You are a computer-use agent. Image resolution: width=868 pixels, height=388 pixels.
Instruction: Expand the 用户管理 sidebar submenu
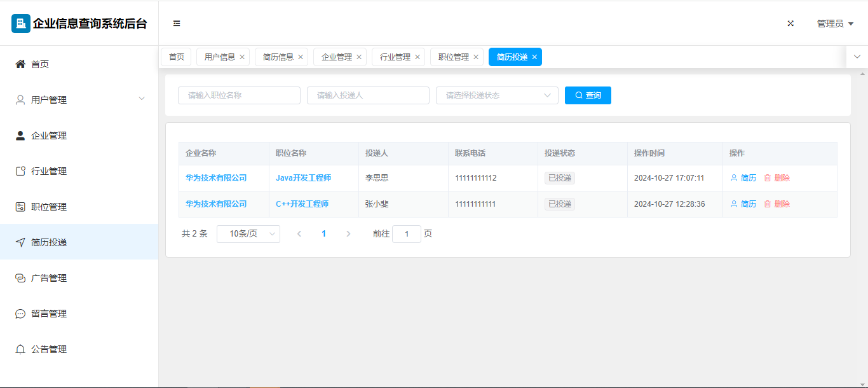(141, 99)
